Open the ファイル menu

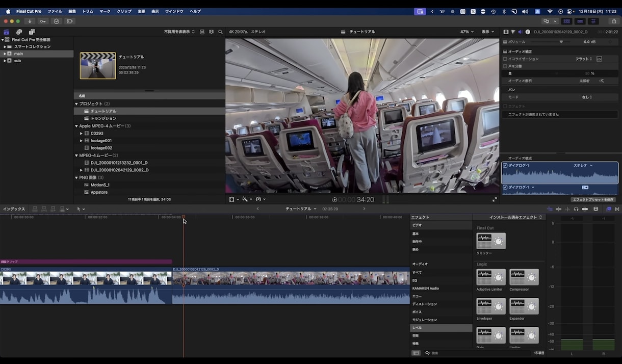[x=55, y=11]
